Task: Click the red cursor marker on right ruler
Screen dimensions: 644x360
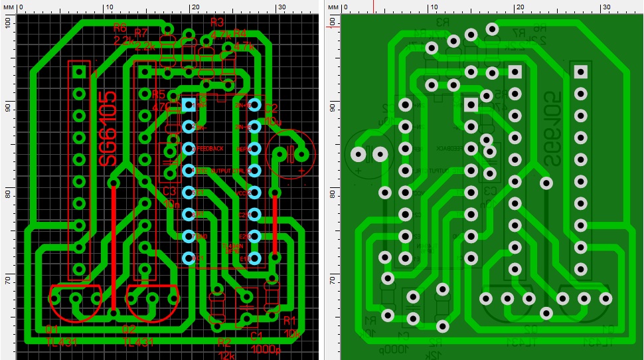Action: tap(374, 7)
